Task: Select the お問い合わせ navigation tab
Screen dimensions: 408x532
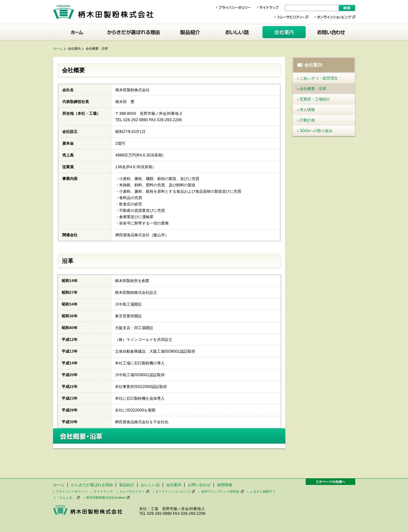Action: coord(331,32)
